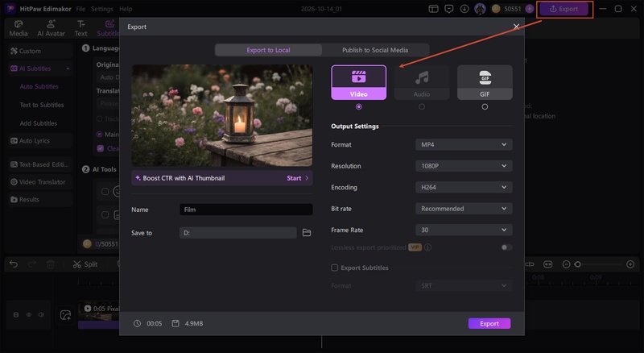
Task: Toggle Lossless export prioritized switch
Action: [x=506, y=247]
